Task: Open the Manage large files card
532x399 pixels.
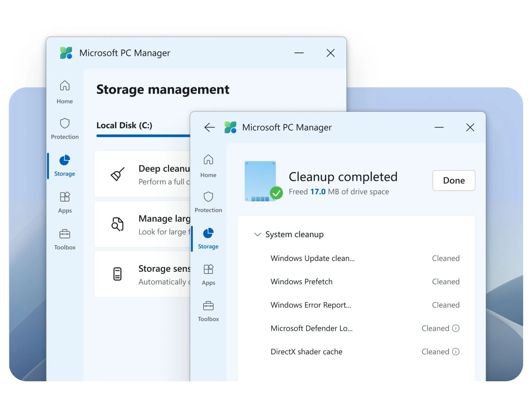Action: (142, 224)
